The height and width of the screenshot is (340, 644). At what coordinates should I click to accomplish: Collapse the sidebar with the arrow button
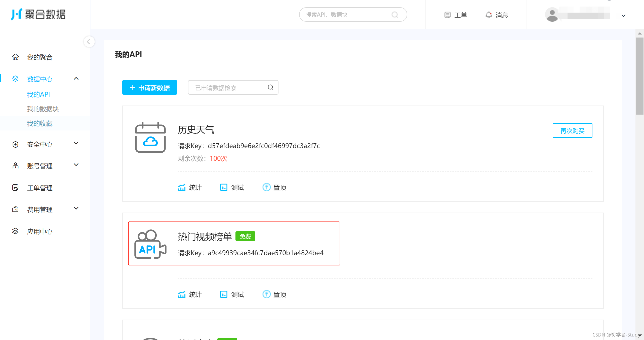tap(89, 42)
